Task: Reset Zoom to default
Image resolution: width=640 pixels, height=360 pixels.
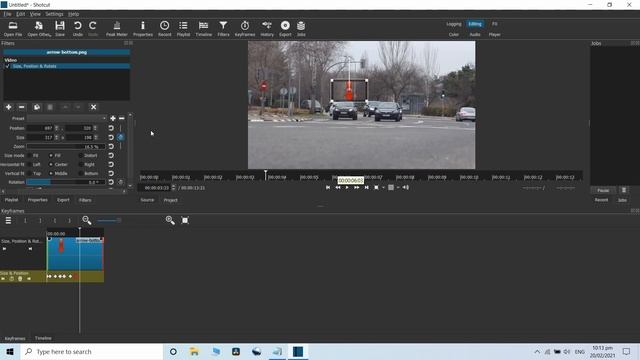Action: pyautogui.click(x=111, y=147)
